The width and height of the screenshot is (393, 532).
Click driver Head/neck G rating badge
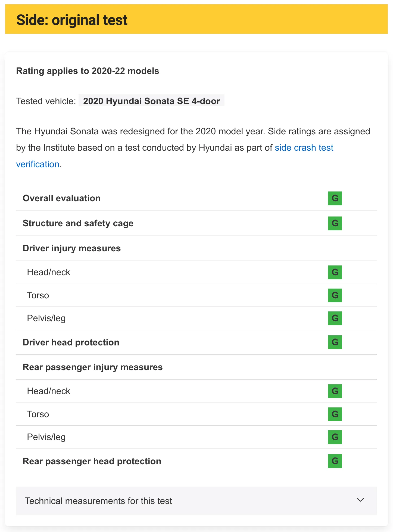(x=335, y=272)
